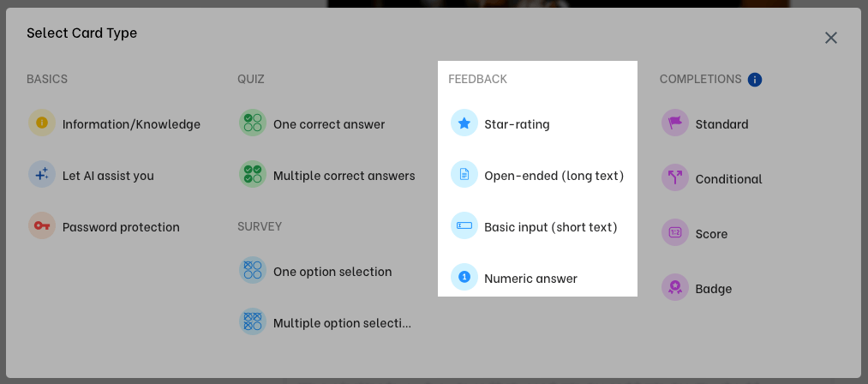This screenshot has height=384, width=868.
Task: Select the Let AI assist you icon
Action: [42, 175]
